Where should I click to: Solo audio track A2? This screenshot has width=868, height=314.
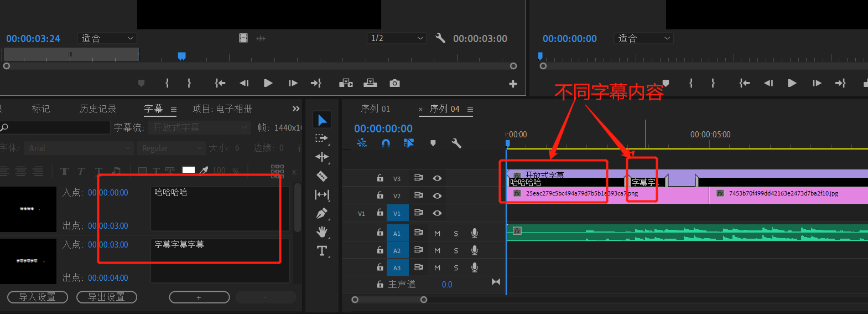point(456,250)
